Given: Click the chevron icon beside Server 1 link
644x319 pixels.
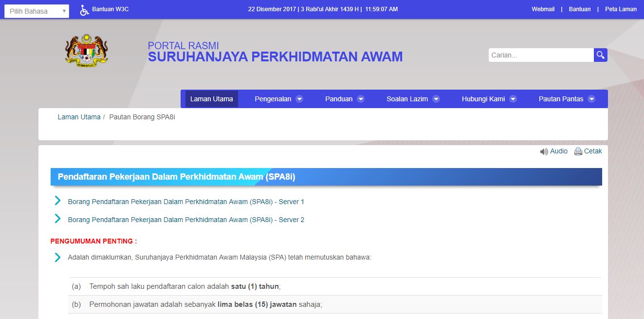Looking at the screenshot, I should pyautogui.click(x=57, y=201).
